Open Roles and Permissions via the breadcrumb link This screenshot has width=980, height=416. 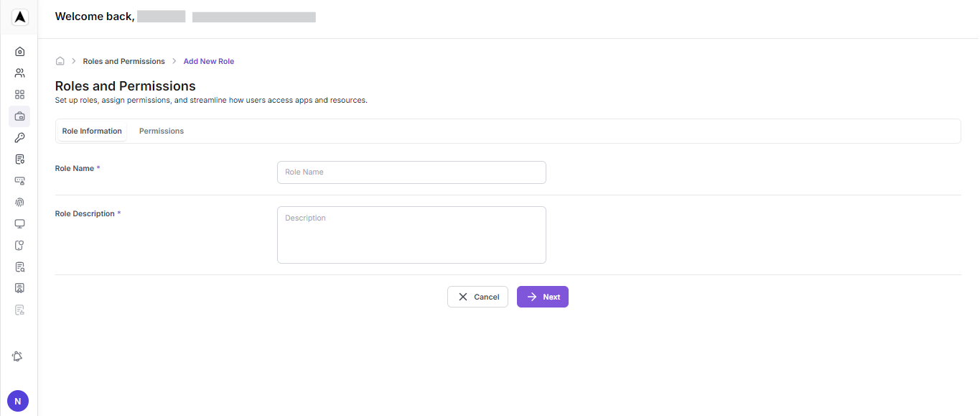(x=123, y=61)
